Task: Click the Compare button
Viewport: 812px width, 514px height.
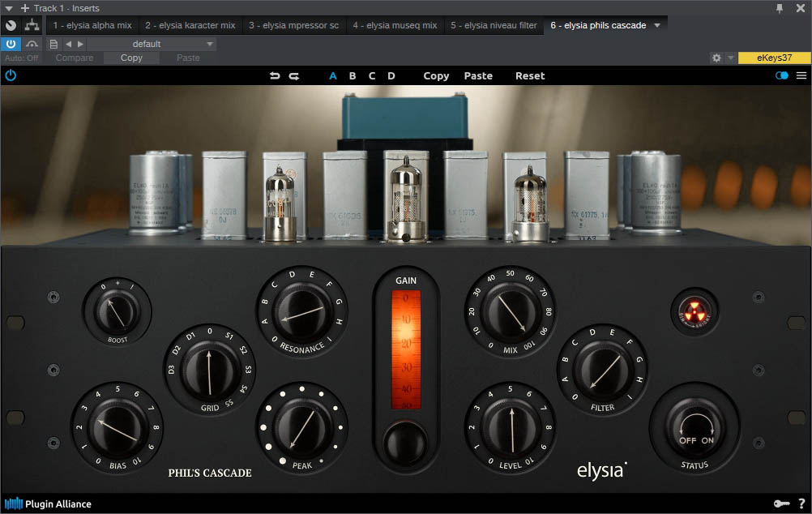Action: pos(74,58)
